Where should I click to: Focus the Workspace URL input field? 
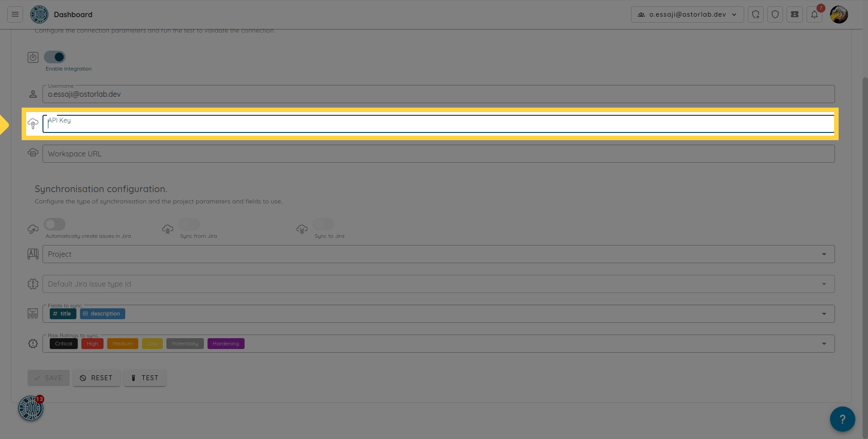click(438, 154)
